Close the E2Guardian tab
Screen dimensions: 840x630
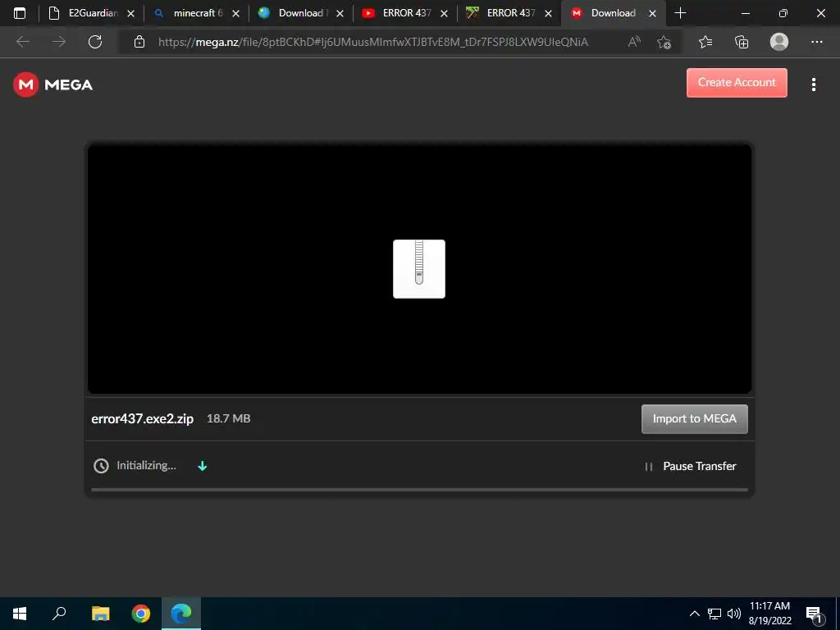(x=130, y=13)
